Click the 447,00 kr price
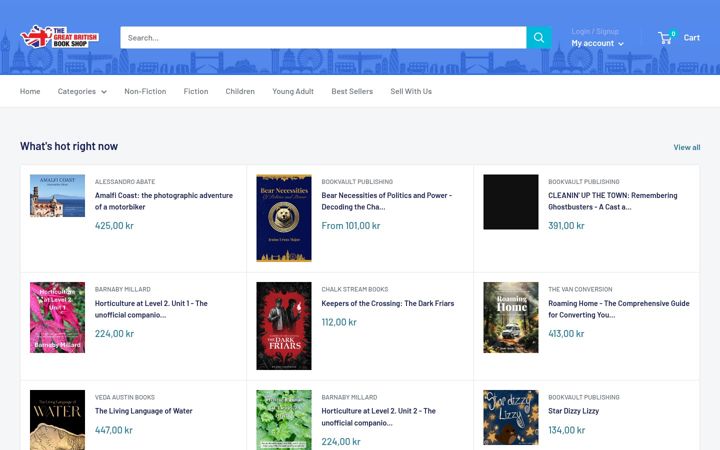The image size is (720, 450). click(x=113, y=430)
